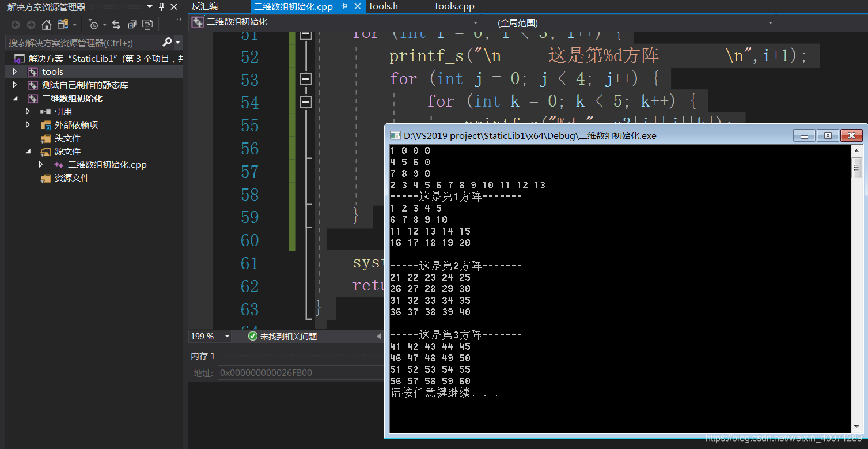Expand the 引用 node

pyautogui.click(x=28, y=112)
